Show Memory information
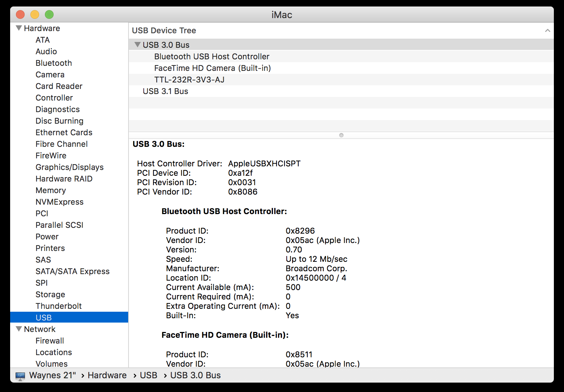The width and height of the screenshot is (564, 392). pyautogui.click(x=51, y=190)
